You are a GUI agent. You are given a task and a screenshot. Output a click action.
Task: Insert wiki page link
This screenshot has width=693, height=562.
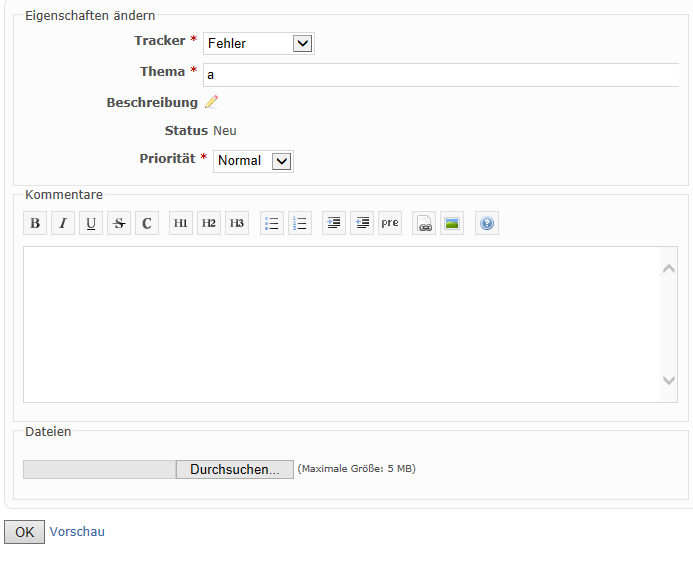click(424, 223)
